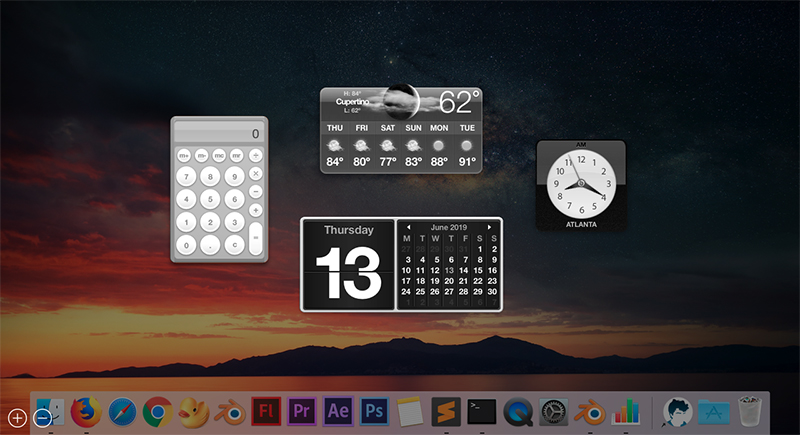800x435 pixels.
Task: Click the mc memory clear calculator key
Action: tap(218, 156)
